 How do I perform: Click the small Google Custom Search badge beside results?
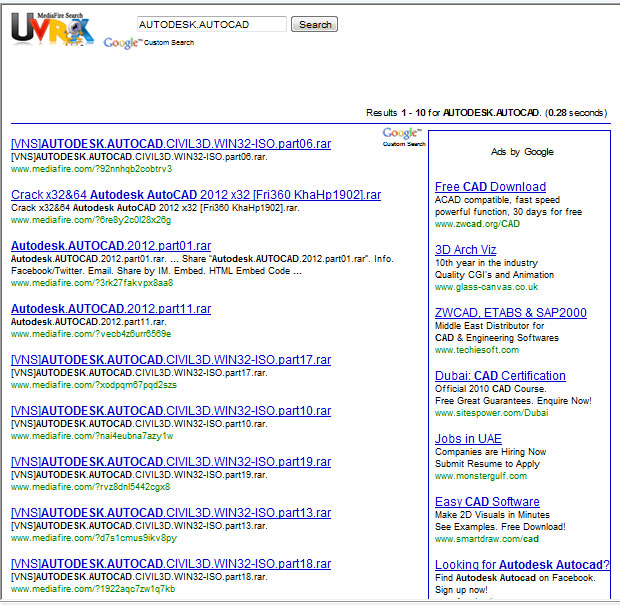tap(404, 137)
